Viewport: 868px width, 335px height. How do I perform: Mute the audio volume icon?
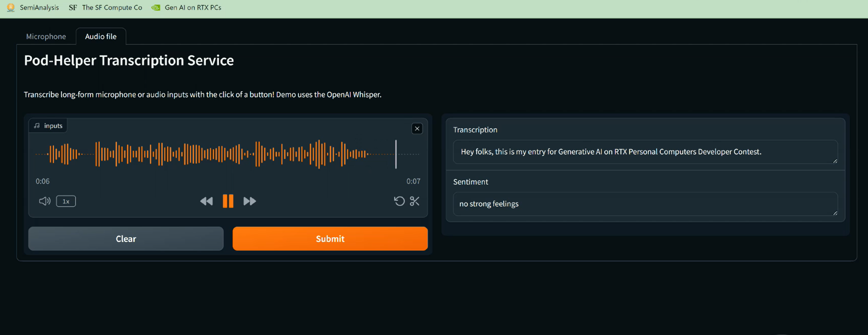pos(44,201)
